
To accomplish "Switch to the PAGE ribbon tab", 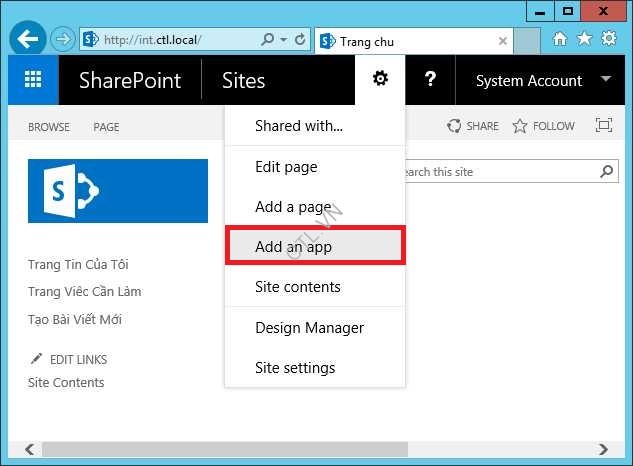I will 106,127.
